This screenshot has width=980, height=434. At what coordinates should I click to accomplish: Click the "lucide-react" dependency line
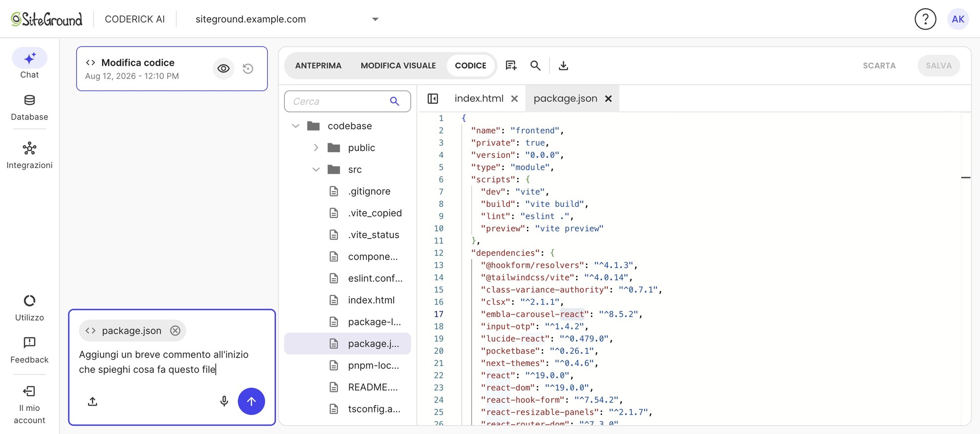coord(547,338)
